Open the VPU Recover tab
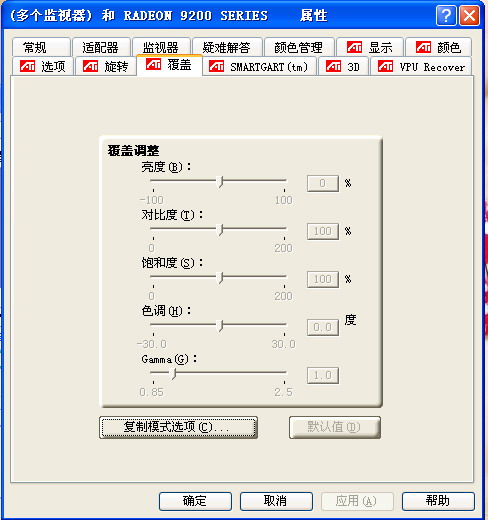 point(421,66)
